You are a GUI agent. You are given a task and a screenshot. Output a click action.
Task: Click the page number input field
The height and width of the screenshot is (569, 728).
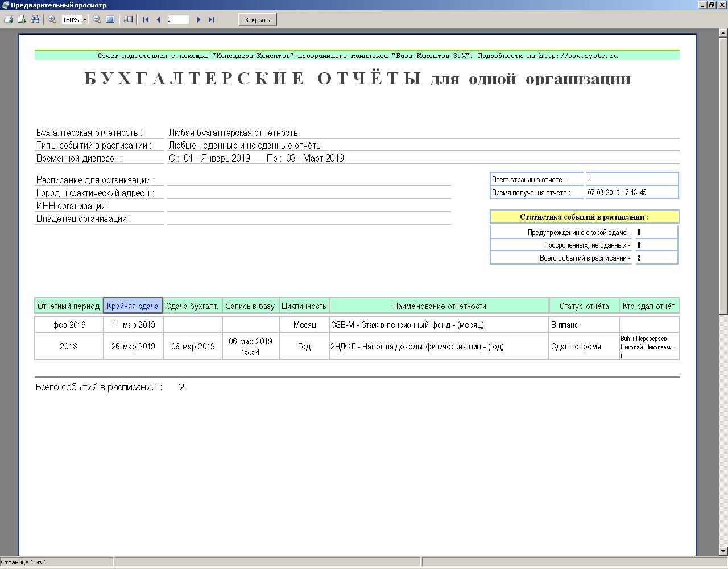(177, 19)
